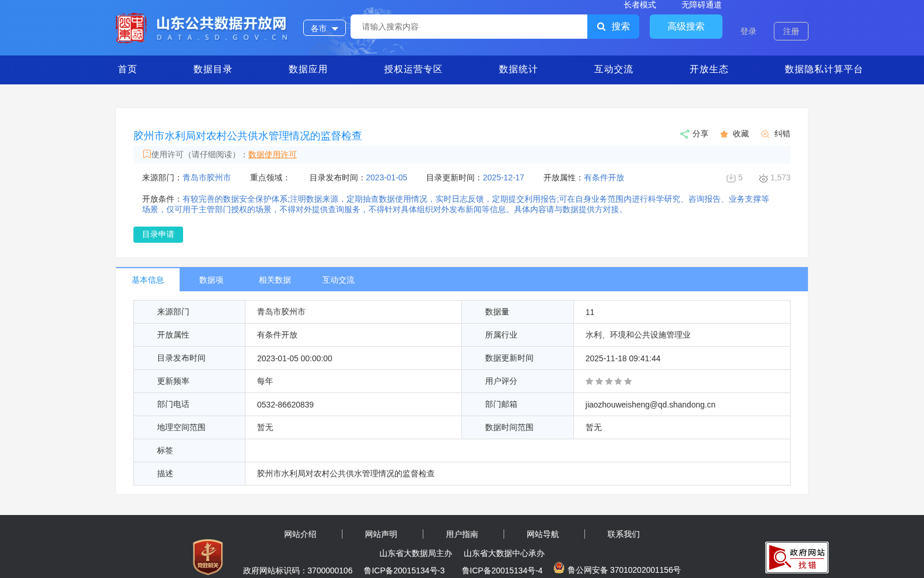Switch to the 相关数据 tab
Viewport: 924px width, 578px height.
point(275,280)
